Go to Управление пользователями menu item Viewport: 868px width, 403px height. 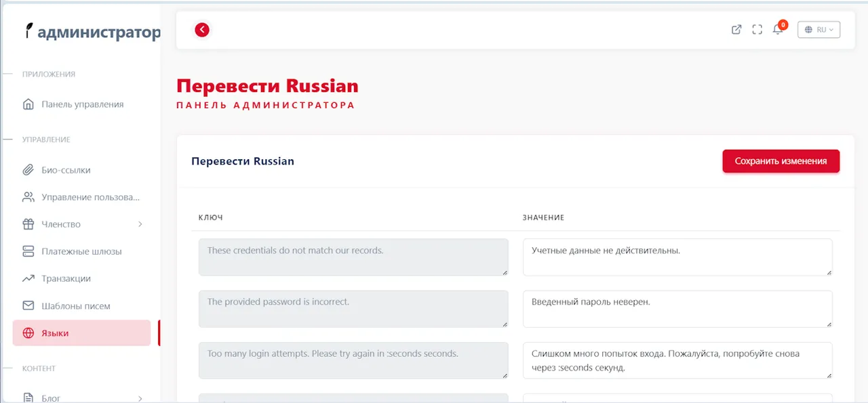point(90,197)
